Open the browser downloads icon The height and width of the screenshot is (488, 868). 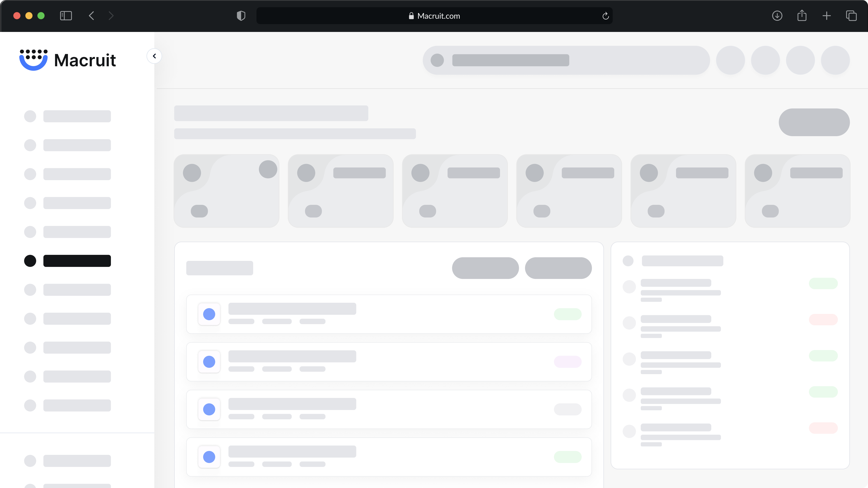point(777,16)
